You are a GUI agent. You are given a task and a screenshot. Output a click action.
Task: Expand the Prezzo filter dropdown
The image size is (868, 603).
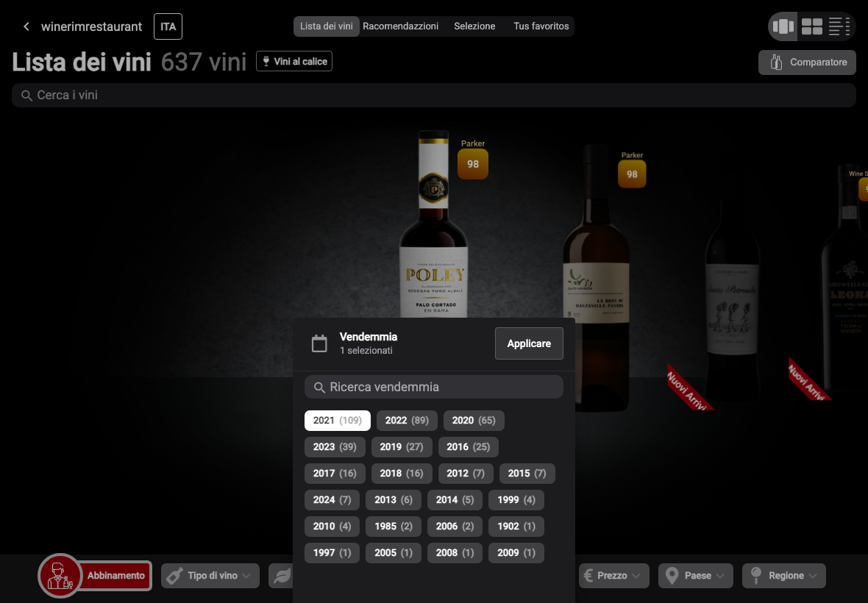pos(614,576)
